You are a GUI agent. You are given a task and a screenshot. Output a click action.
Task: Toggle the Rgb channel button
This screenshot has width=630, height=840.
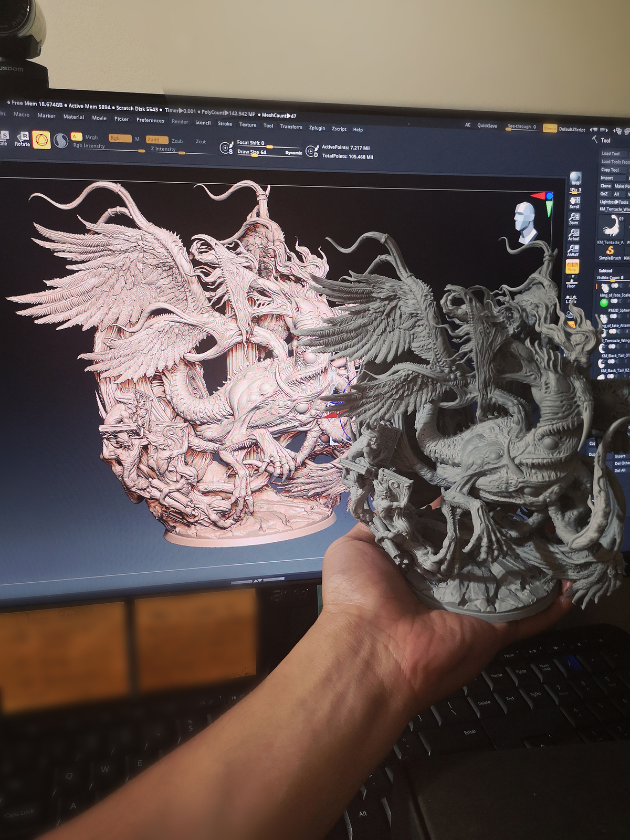pyautogui.click(x=120, y=138)
